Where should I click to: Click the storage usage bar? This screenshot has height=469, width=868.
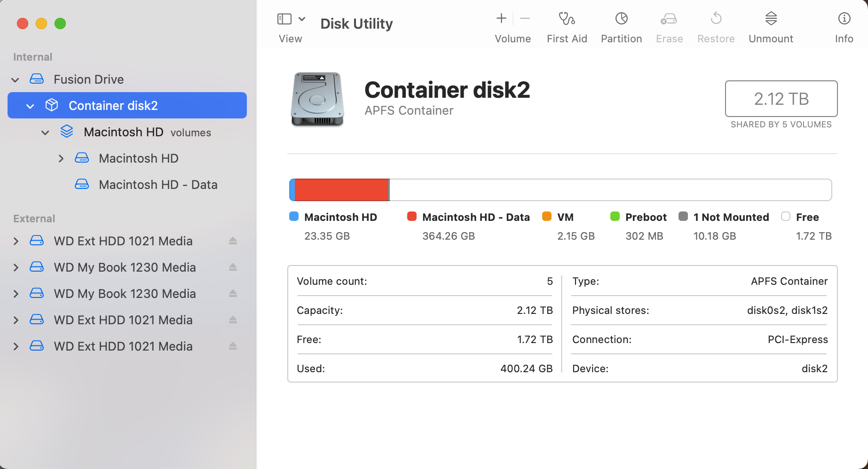point(560,190)
